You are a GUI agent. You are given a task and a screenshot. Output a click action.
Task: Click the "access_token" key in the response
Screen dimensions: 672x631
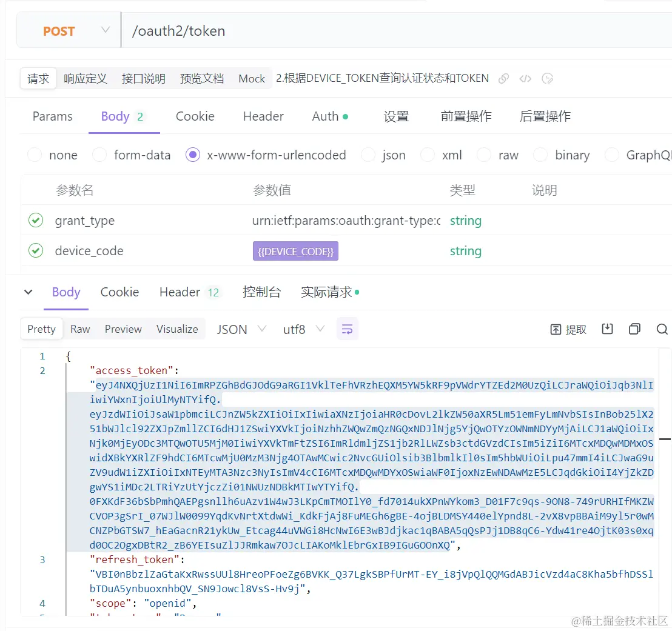pos(131,370)
